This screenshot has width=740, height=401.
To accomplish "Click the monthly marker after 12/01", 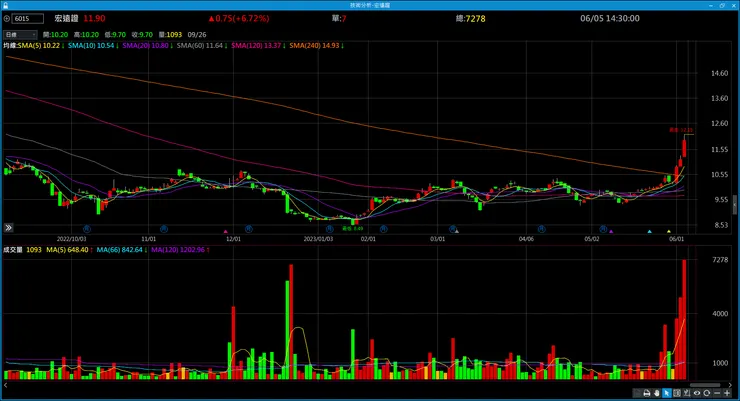I will pos(249,229).
